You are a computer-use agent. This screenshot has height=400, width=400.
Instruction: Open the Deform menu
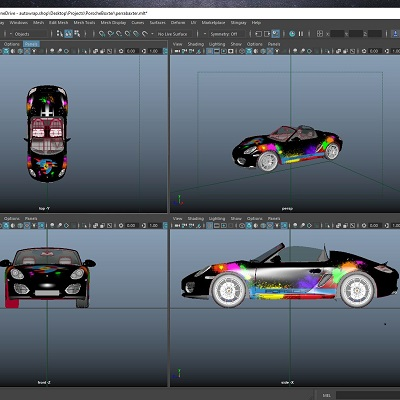pos(178,23)
